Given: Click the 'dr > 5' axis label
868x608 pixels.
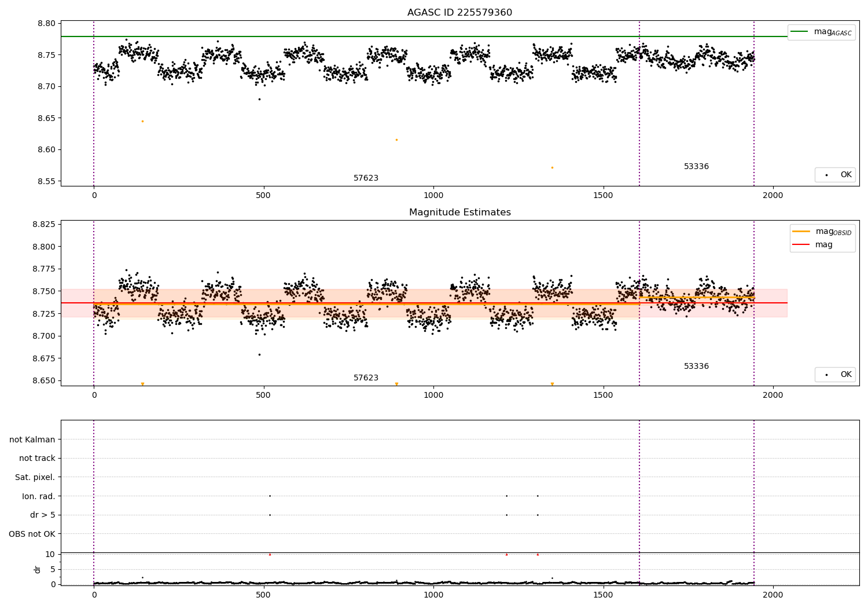Looking at the screenshot, I should click(43, 515).
